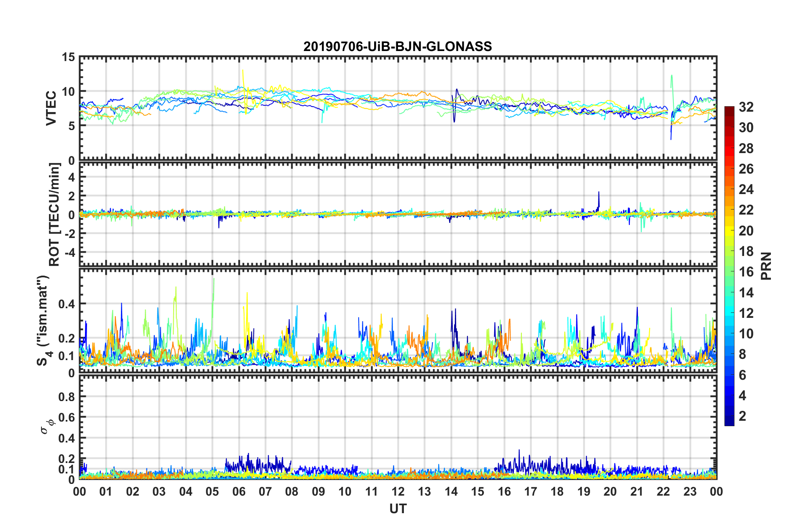Click the sigma phi axis label
This screenshot has height=532, width=796.
[x=47, y=427]
